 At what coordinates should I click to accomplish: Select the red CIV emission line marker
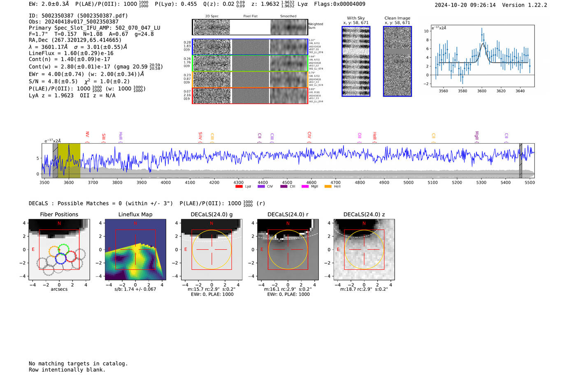tap(309, 137)
